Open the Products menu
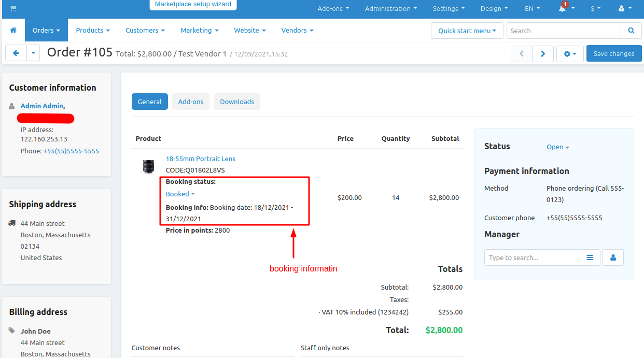Viewport: 644px width, 358px height. tap(93, 31)
